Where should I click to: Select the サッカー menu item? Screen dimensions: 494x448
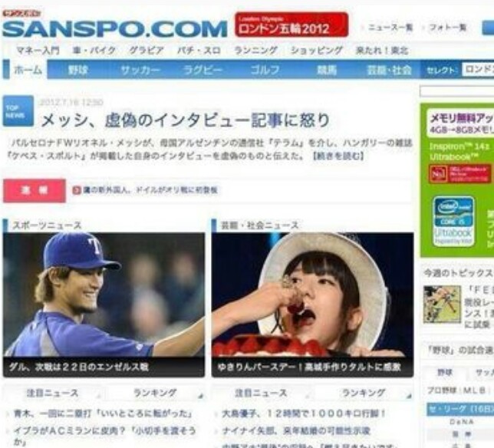(140, 70)
